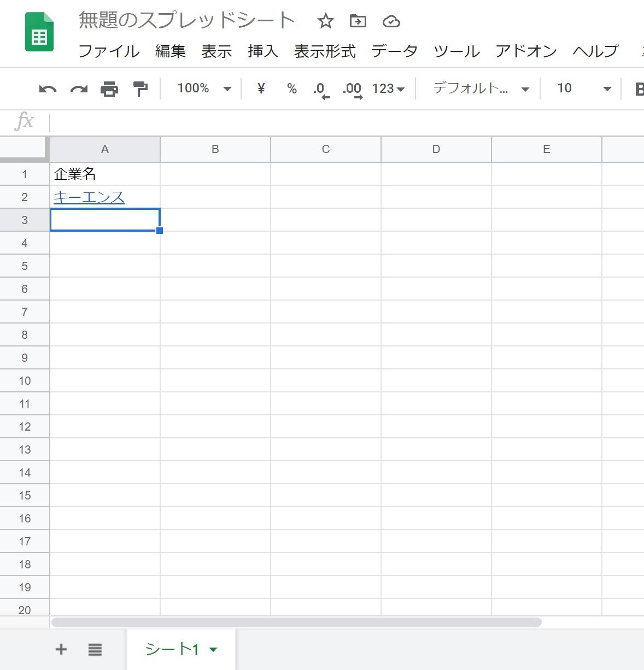The height and width of the screenshot is (670, 644).
Task: Select column E header
Action: coord(547,149)
